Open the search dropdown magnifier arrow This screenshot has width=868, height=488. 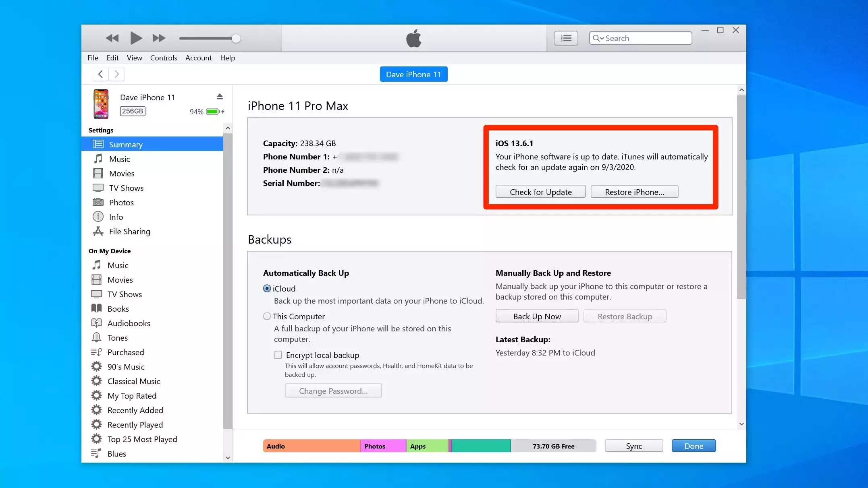[x=598, y=38]
